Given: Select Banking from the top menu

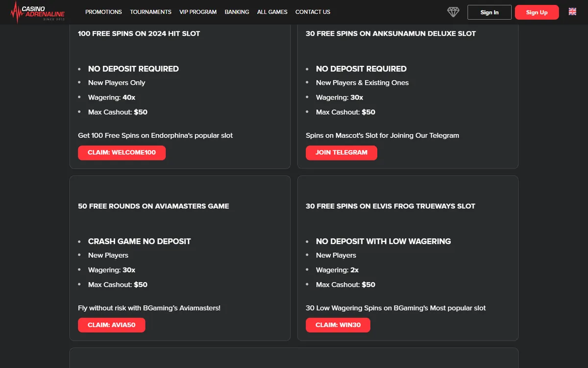Looking at the screenshot, I should [237, 12].
